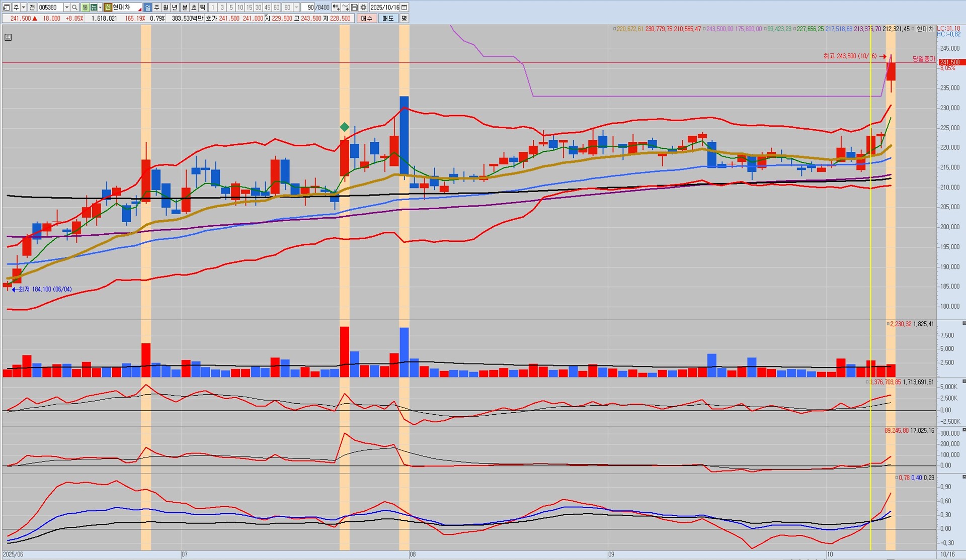Click the green news (뉴) icon
Viewport: 966px width, 560px height.
93,8
